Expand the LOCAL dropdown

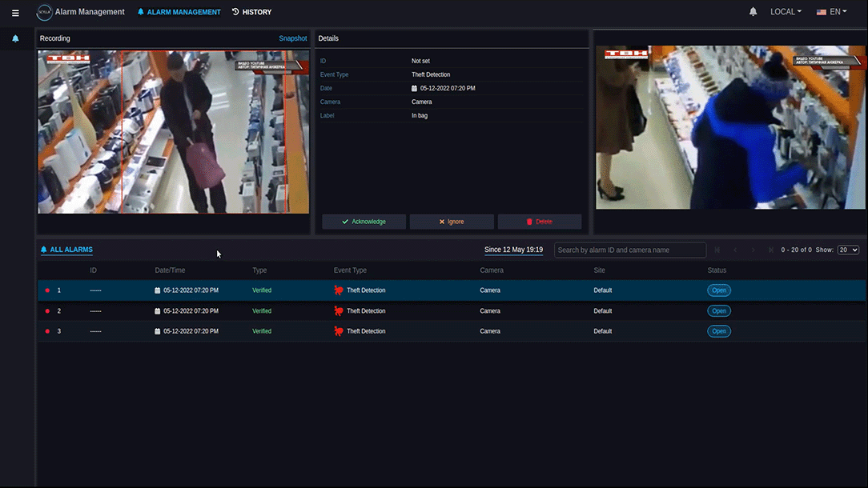click(786, 12)
